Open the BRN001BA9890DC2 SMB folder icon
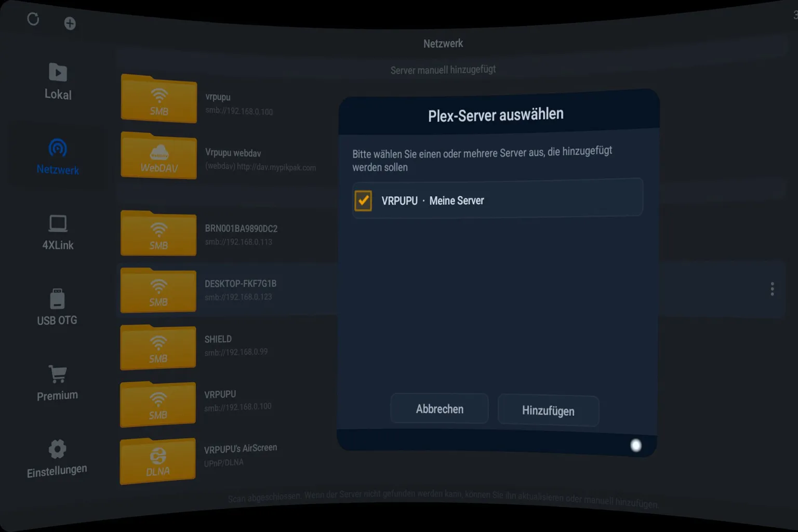 [158, 233]
